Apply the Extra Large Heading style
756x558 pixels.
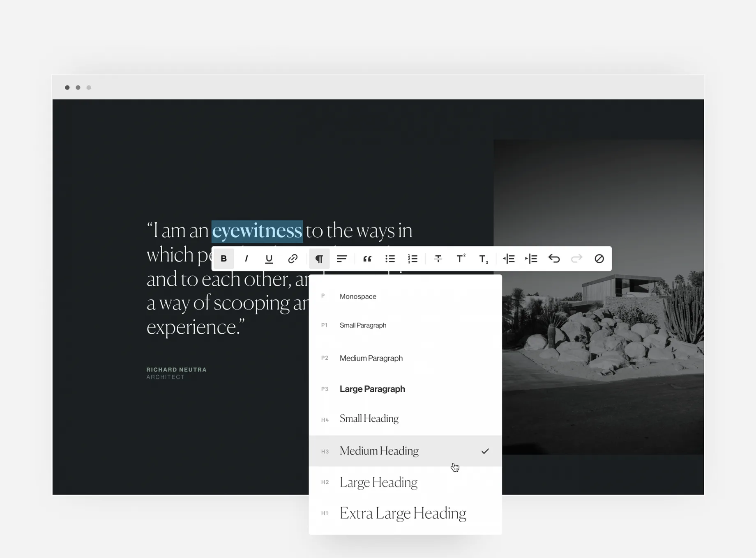405,513
